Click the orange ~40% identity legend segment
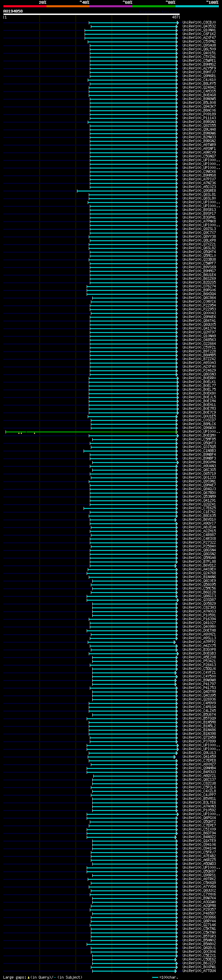222x980 pixels. click(x=68, y=6)
